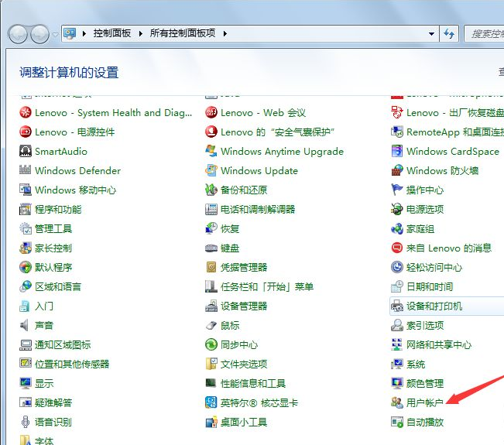504x445 pixels.
Task: Open the 疑难解答 link
Action: pyautogui.click(x=53, y=402)
